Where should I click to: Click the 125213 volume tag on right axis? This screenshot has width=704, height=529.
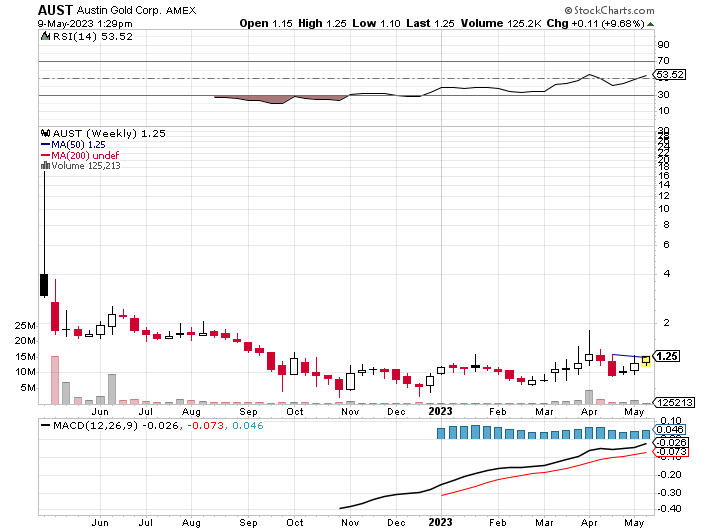pyautogui.click(x=674, y=402)
